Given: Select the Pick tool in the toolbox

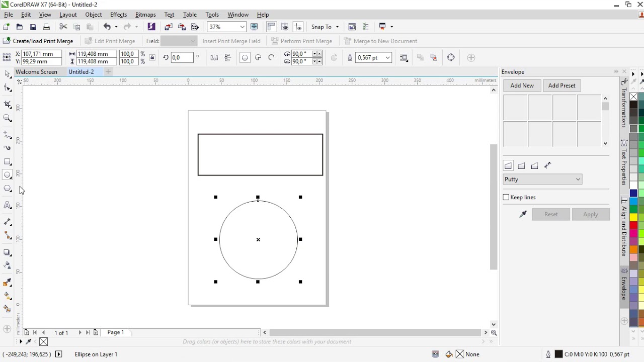Looking at the screenshot, I should click(x=8, y=74).
